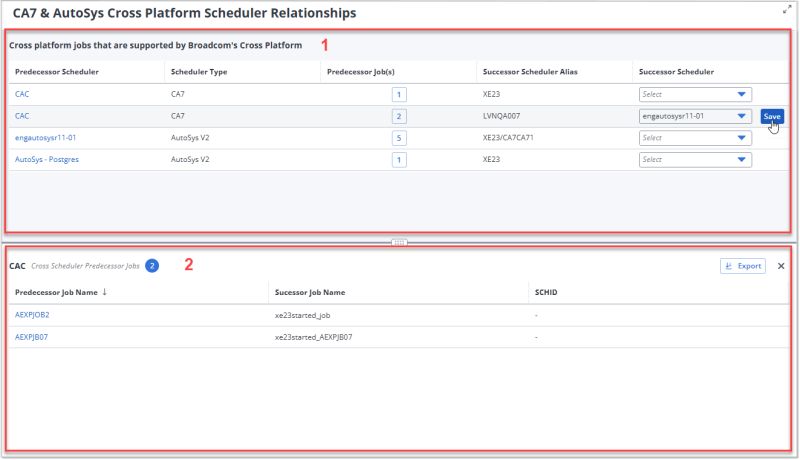Sort by Predecessor Job Name column

point(56,292)
